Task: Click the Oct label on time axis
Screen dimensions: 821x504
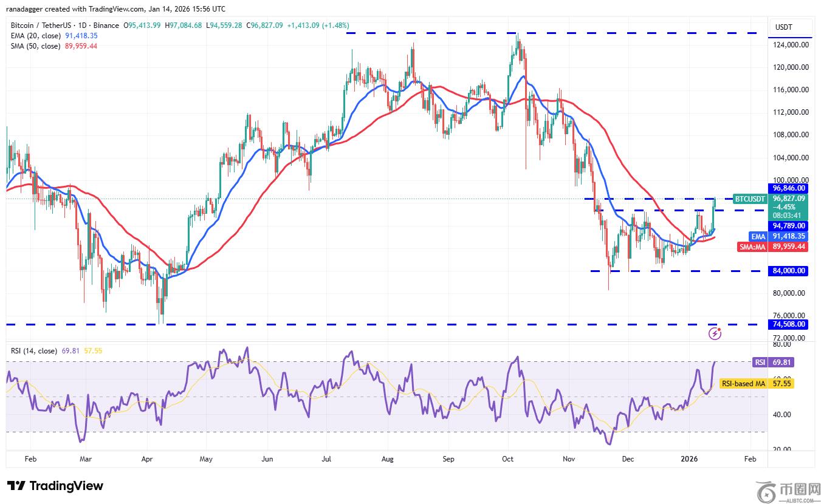Action: click(509, 459)
